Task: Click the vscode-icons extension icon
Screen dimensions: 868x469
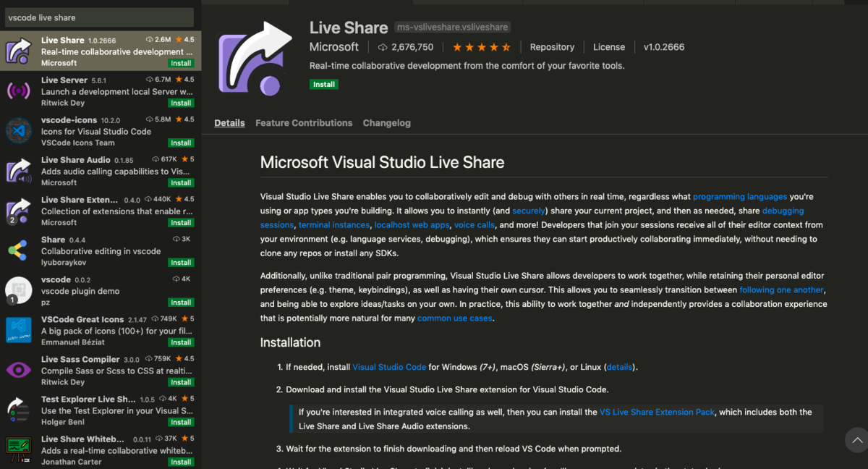Action: pyautogui.click(x=19, y=131)
